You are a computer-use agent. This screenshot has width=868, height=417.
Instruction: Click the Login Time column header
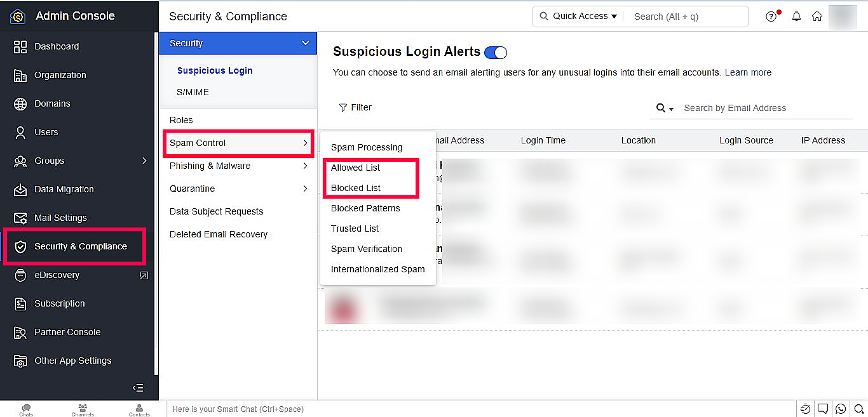[x=543, y=140]
